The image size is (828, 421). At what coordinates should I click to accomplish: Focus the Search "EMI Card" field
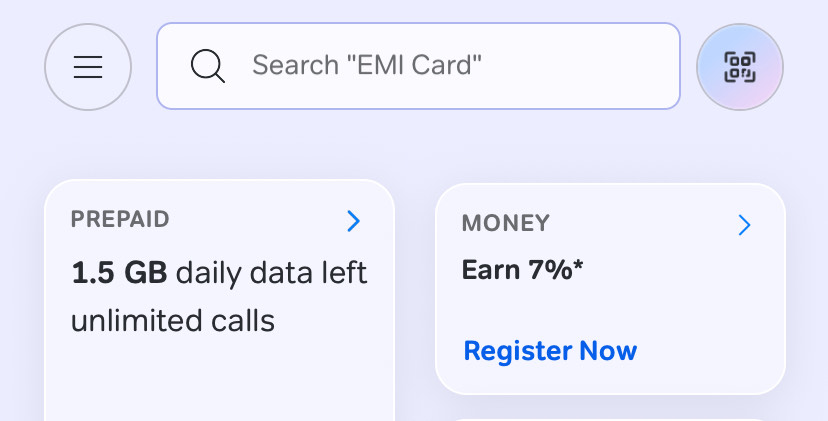click(x=418, y=66)
